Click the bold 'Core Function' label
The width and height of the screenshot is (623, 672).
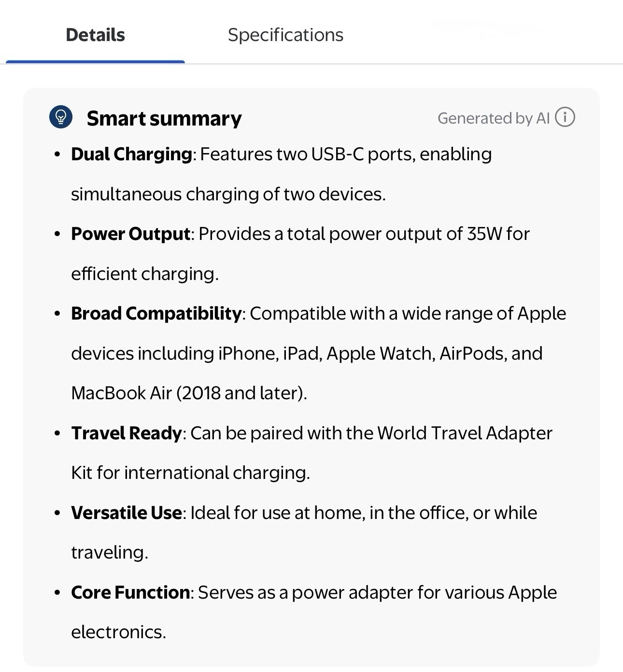tap(130, 592)
